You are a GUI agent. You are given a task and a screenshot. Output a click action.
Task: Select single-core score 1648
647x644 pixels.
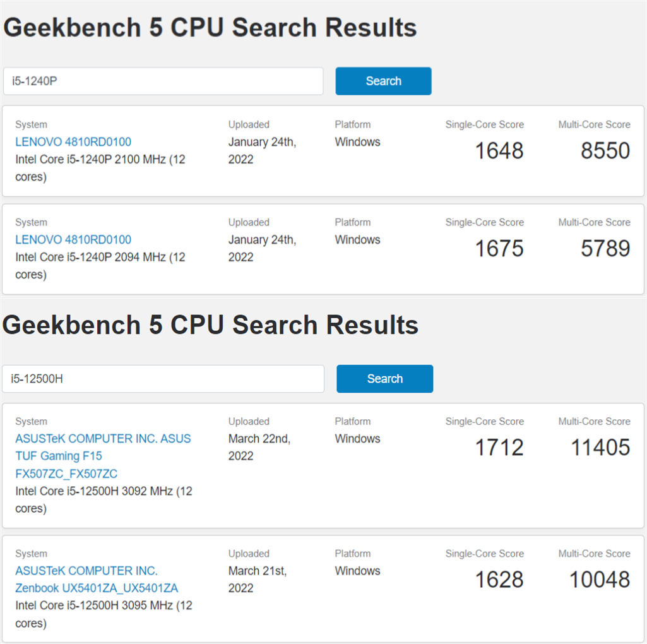(499, 151)
